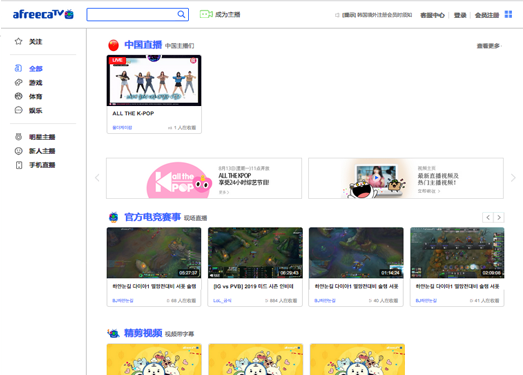This screenshot has width=523, height=375.
Task: Click the gamepad icon for 游戏
Action: point(18,82)
